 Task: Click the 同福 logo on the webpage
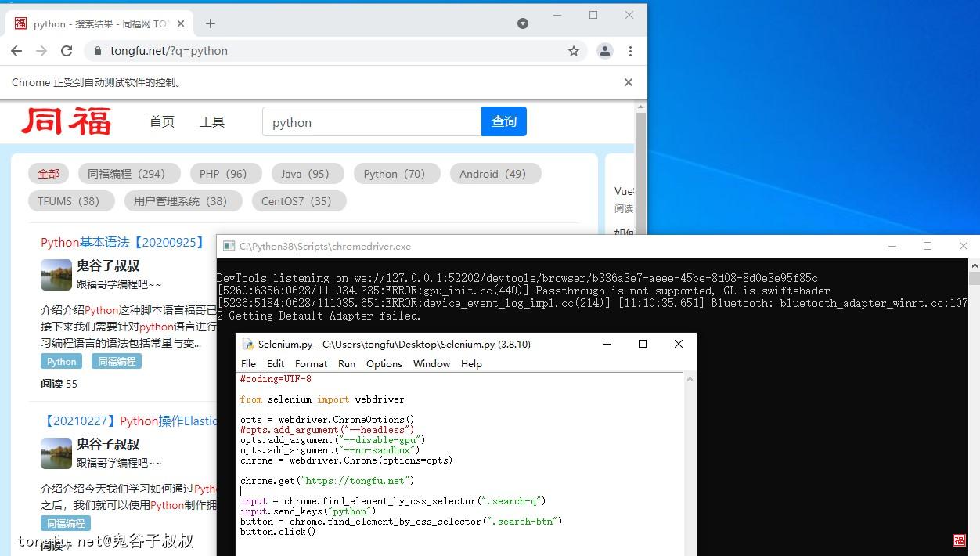coord(67,121)
